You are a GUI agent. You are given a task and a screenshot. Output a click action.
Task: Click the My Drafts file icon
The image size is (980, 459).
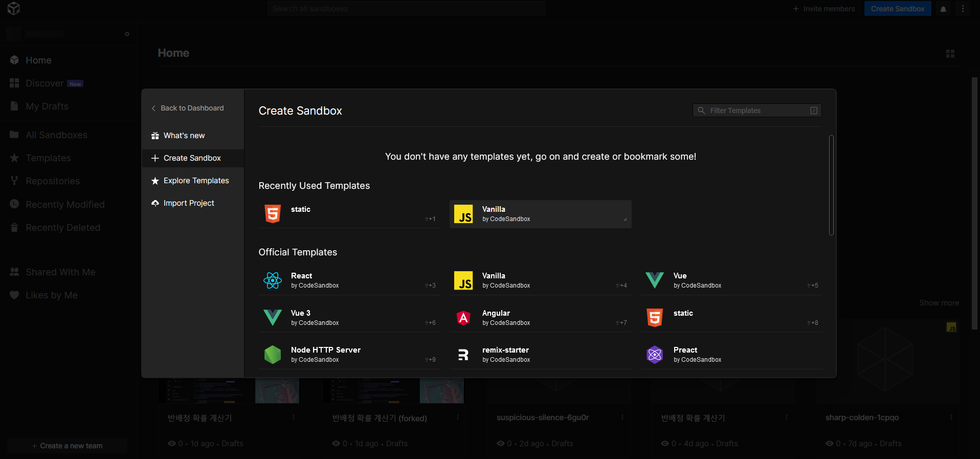coord(14,106)
